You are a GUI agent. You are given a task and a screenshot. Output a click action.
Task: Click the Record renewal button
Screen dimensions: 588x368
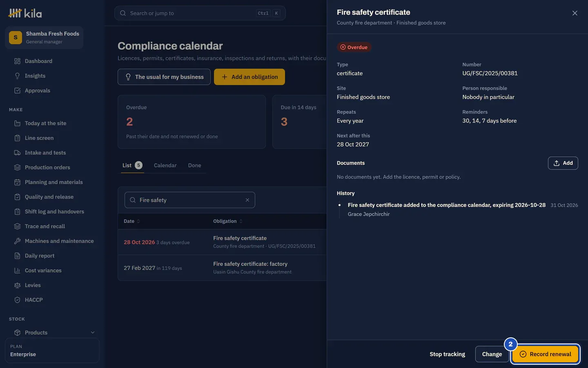click(x=545, y=354)
